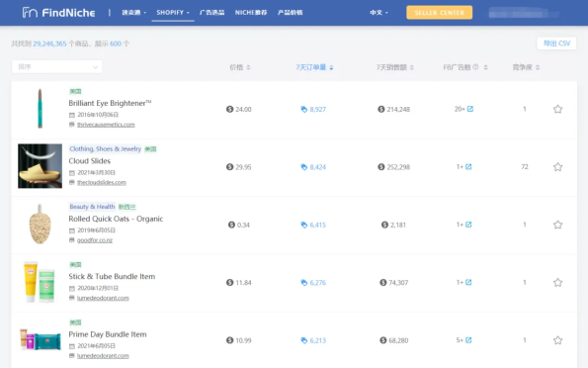
Task: Open FB ads link for Stick & Tube Bundle
Action: click(468, 282)
